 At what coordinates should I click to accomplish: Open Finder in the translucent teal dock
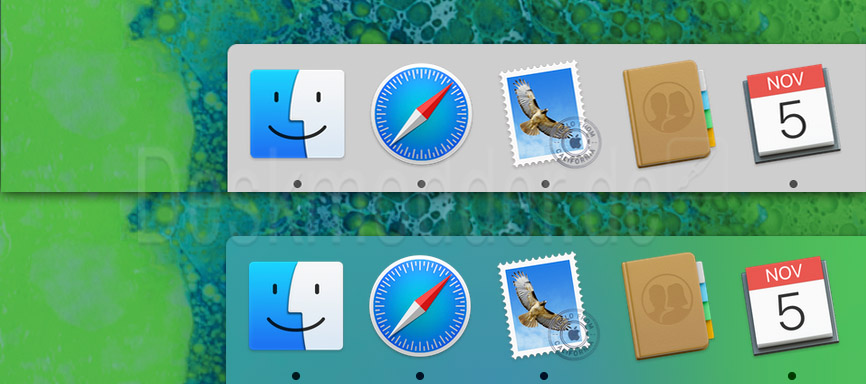296,306
